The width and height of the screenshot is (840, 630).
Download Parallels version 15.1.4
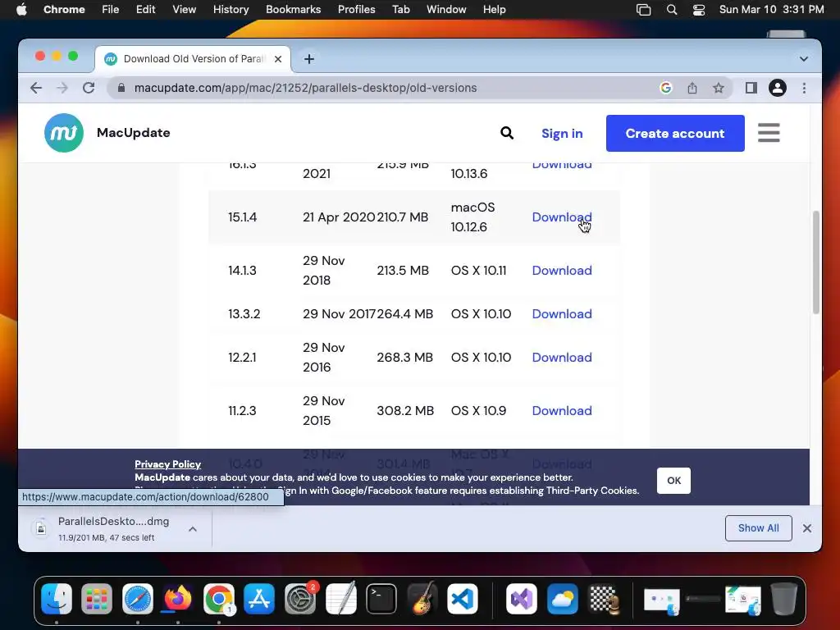tap(562, 217)
